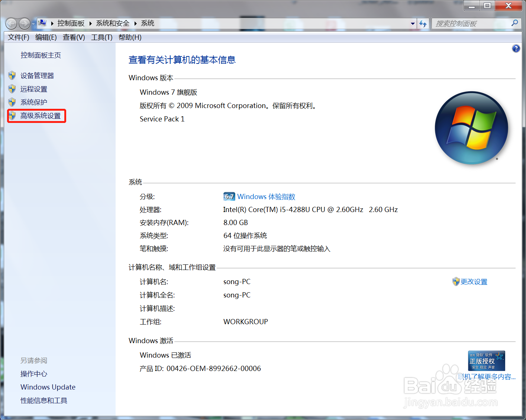
Task: Maximize the System window
Action: point(487,6)
